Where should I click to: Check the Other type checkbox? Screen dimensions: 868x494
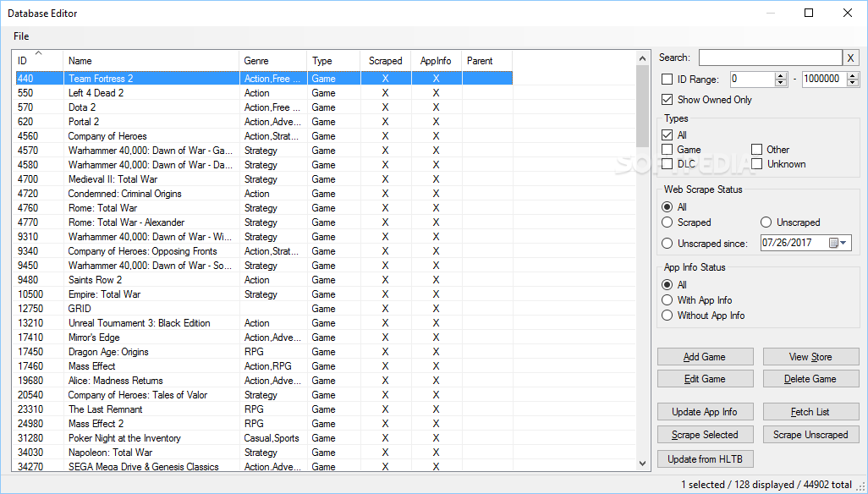click(x=756, y=150)
